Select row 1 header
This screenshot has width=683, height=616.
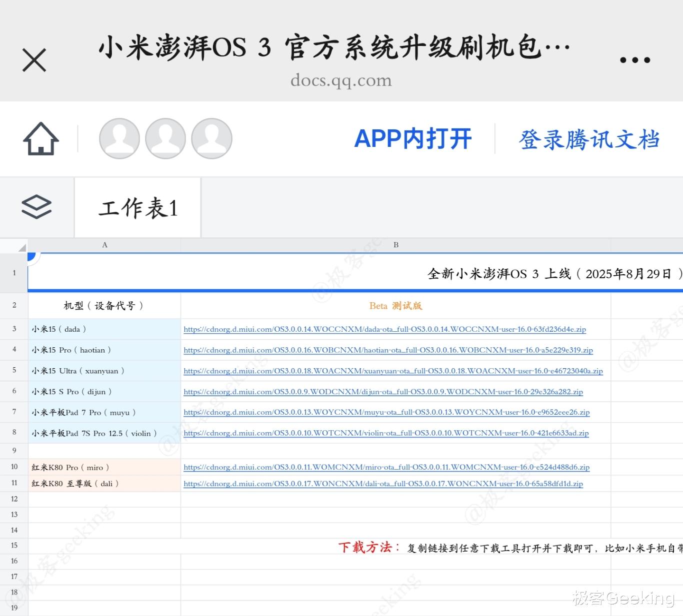coord(14,273)
